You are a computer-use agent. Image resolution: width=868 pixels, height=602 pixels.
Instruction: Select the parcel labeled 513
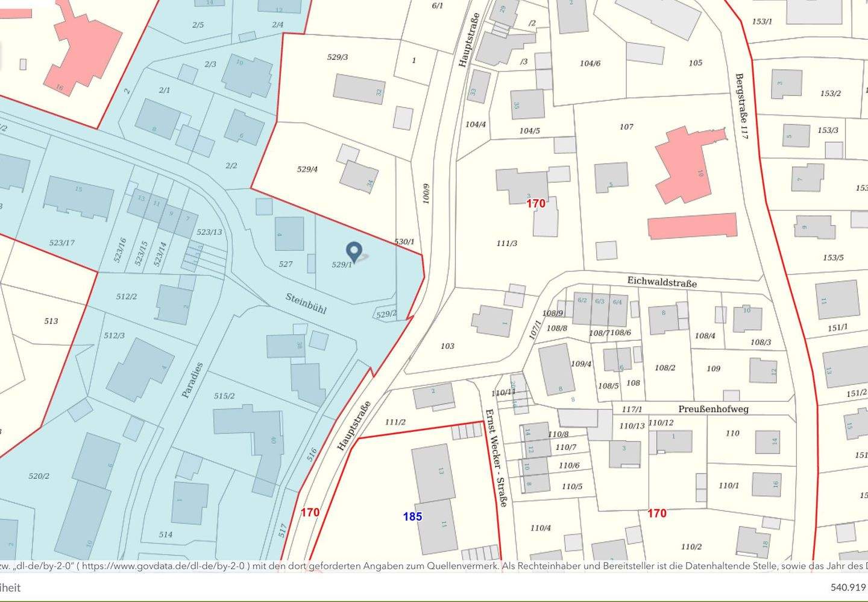pos(51,321)
